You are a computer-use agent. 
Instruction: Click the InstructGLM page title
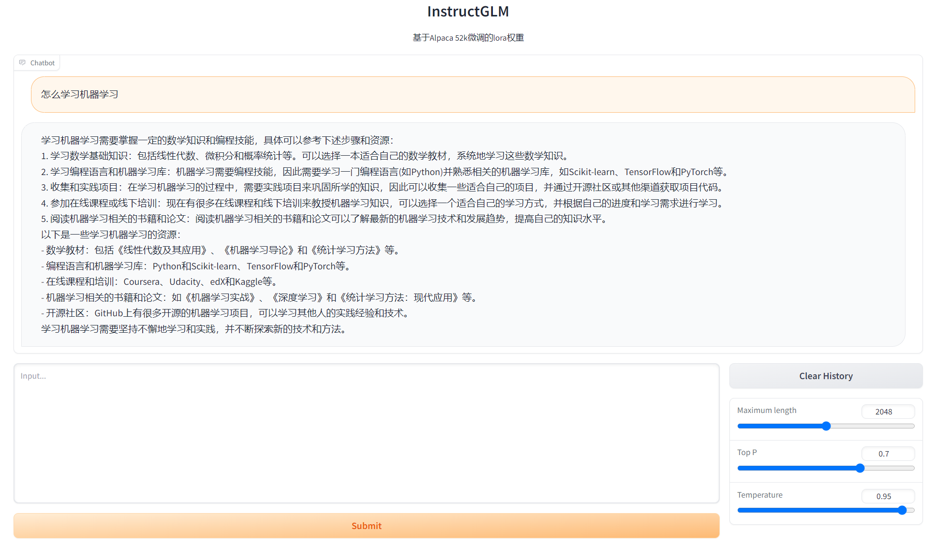click(x=468, y=11)
